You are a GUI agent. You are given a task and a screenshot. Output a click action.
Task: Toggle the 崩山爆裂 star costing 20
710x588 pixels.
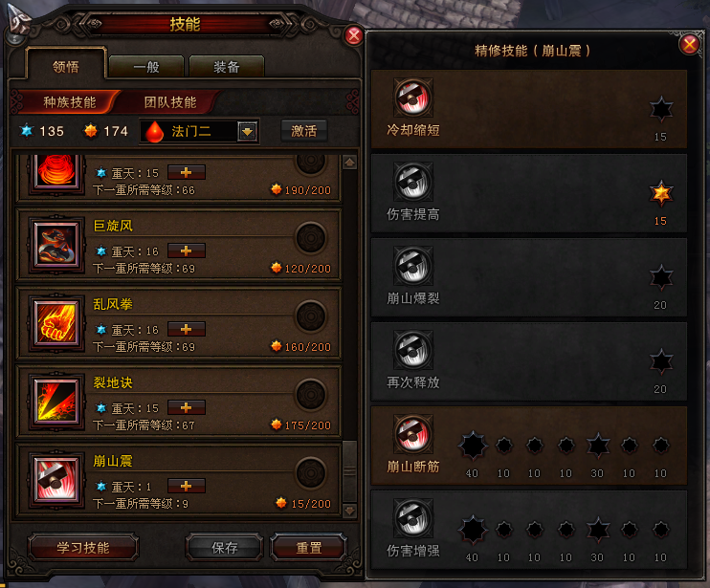click(661, 277)
